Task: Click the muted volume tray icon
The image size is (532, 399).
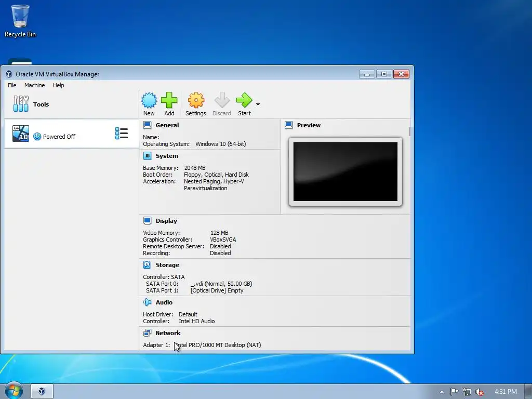Action: point(480,392)
